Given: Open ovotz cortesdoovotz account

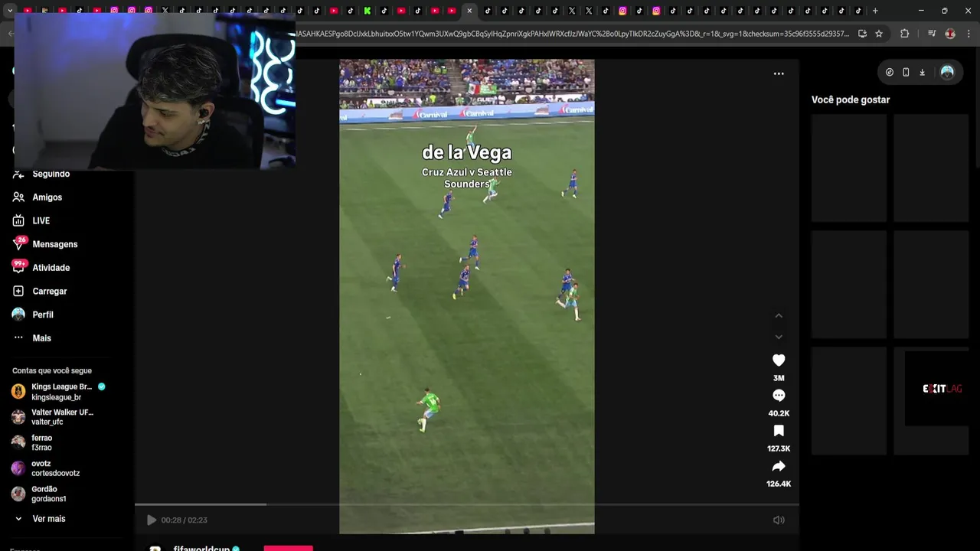Looking at the screenshot, I should point(46,468).
